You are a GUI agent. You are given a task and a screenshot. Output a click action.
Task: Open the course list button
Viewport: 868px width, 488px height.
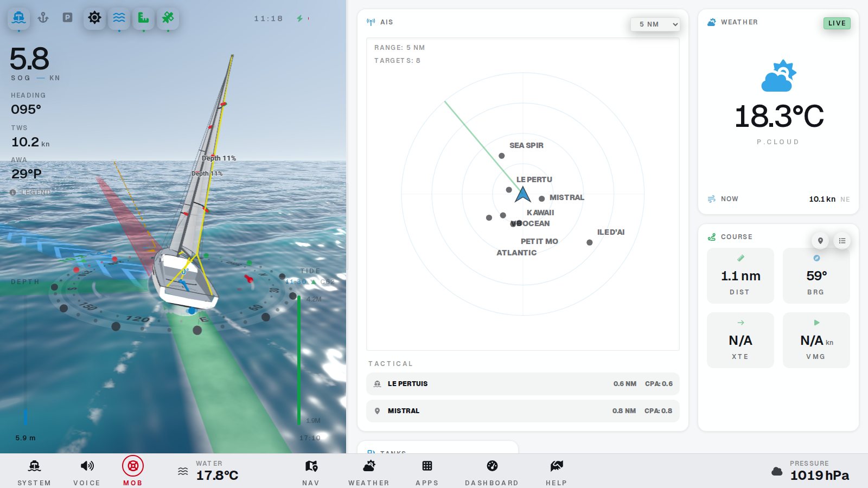[842, 241]
